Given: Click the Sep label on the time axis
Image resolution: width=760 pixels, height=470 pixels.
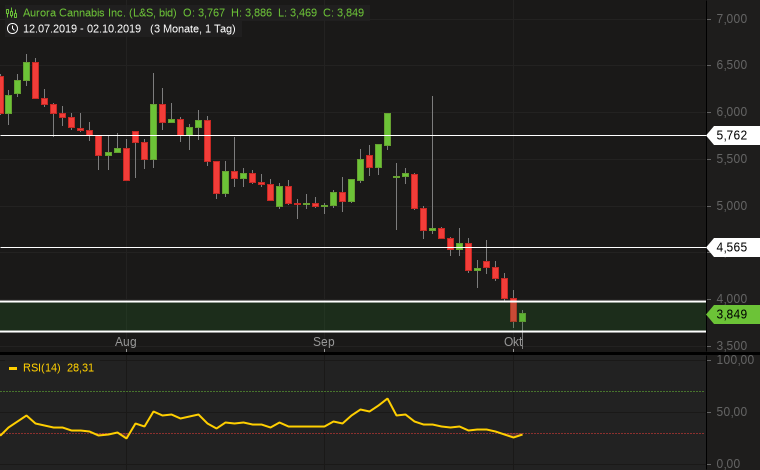Looking at the screenshot, I should (324, 342).
